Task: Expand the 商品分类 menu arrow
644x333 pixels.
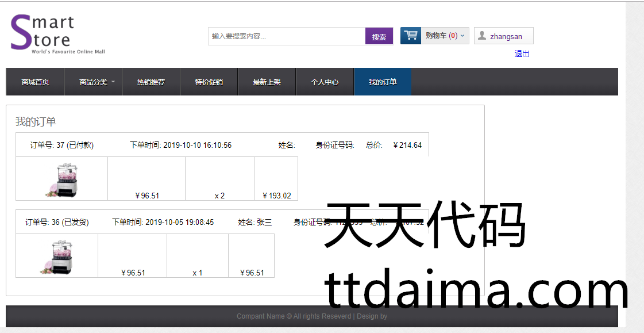Action: (113, 82)
